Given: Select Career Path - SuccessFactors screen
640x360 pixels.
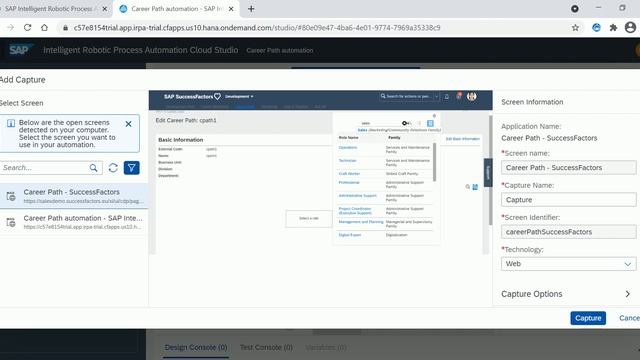Looking at the screenshot, I should [74, 196].
